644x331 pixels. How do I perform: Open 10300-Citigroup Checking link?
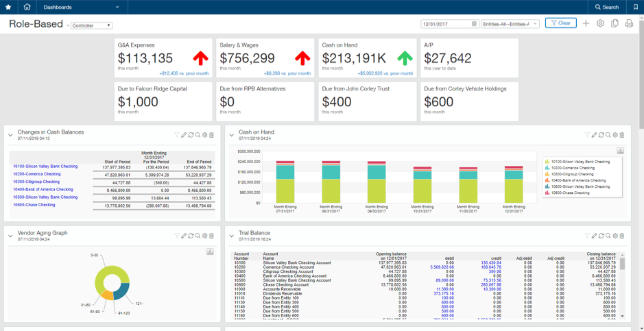click(x=36, y=182)
